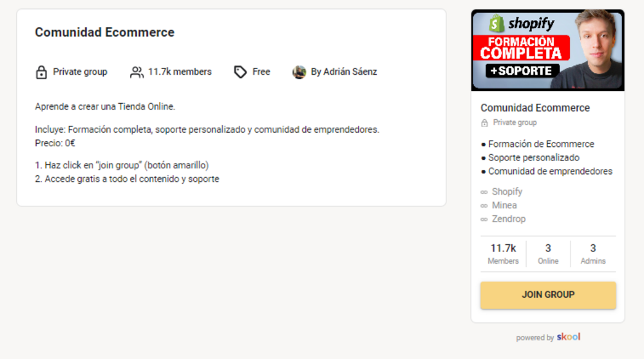644x359 pixels.
Task: Click chain link icon beside Minea
Action: 484,206
